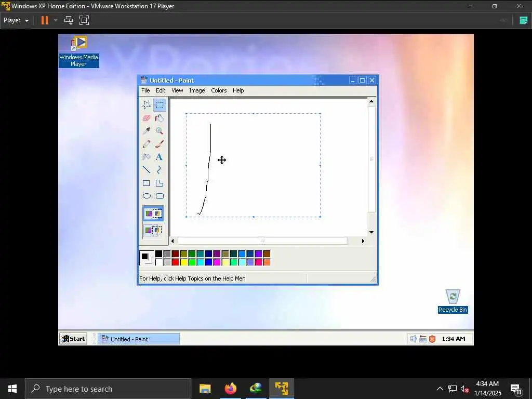Click the Type here to search box
Screen dimensions: 532x399
(x=108, y=389)
